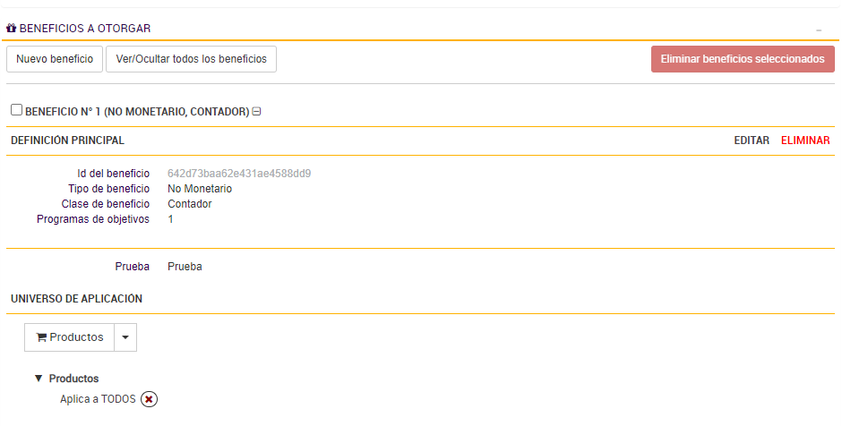This screenshot has height=426, width=868.
Task: Click the Aplica a TODOS text
Action: pos(98,399)
